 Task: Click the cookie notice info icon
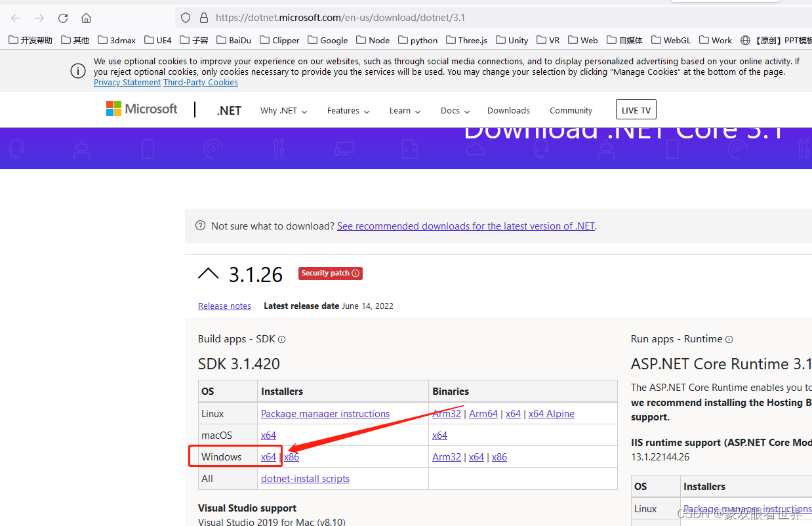[78, 71]
